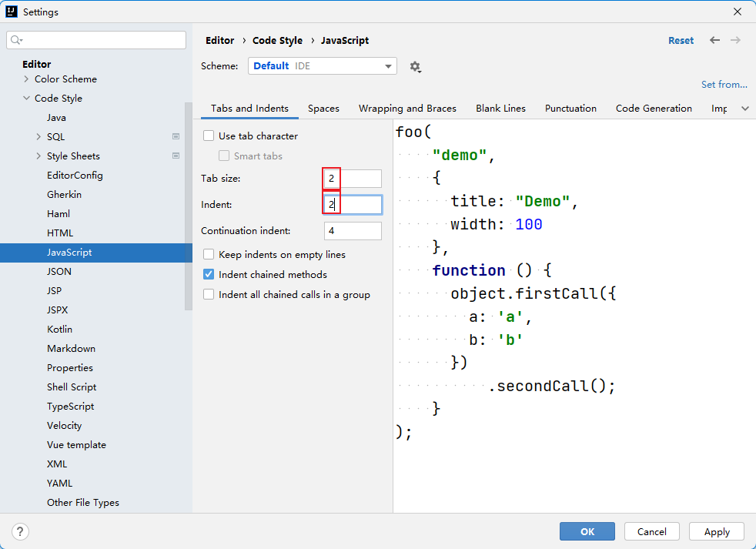Show hidden tabs via chevron dropdown
Screen dimensions: 756x549
tap(745, 109)
